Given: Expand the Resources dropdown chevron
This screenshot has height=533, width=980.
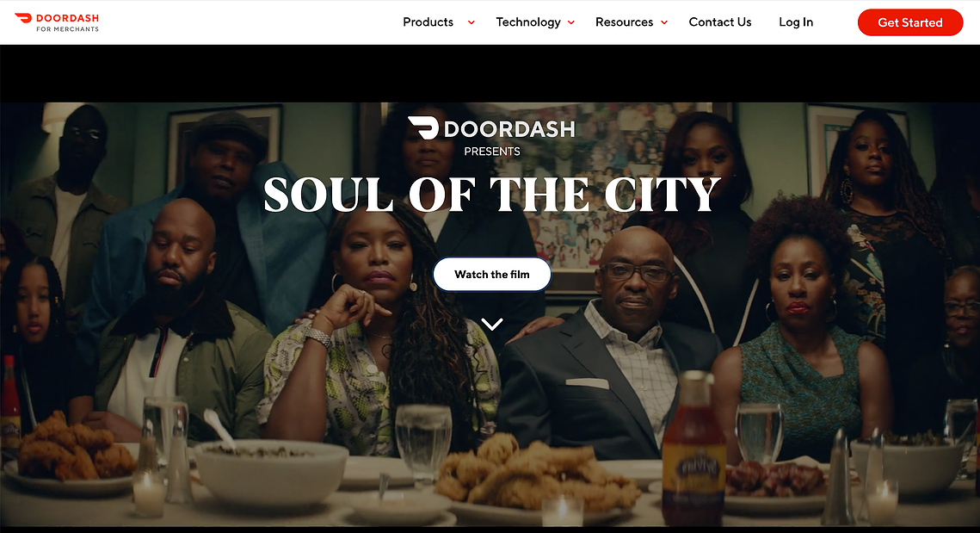Looking at the screenshot, I should click(664, 22).
